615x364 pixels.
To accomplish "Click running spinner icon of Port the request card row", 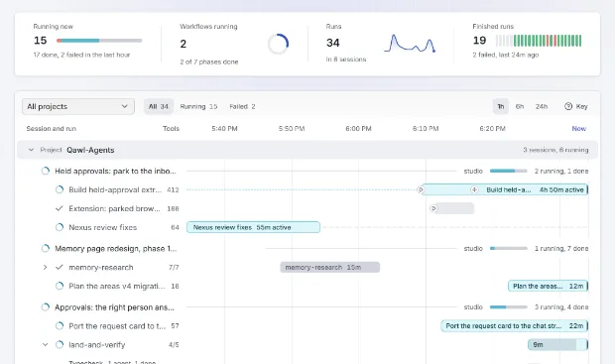I will click(60, 326).
